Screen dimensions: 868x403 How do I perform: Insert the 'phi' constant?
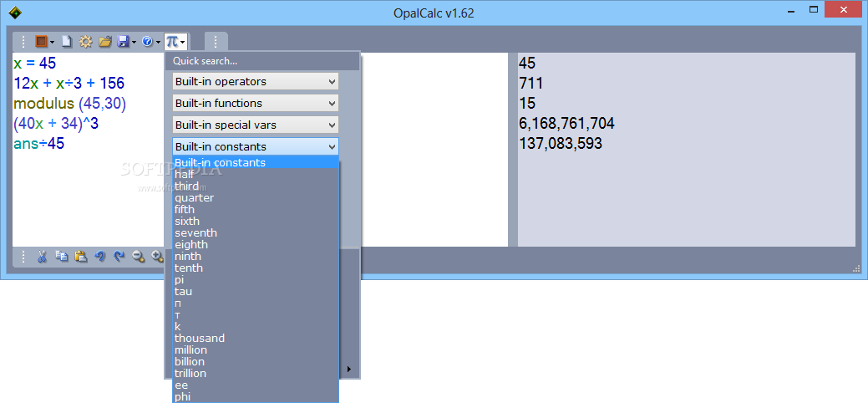(256, 396)
